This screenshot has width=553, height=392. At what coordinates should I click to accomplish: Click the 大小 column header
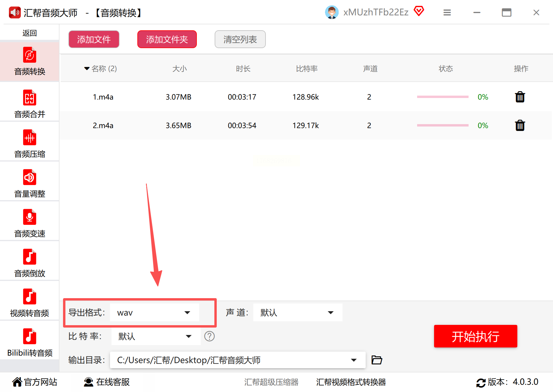click(x=180, y=69)
